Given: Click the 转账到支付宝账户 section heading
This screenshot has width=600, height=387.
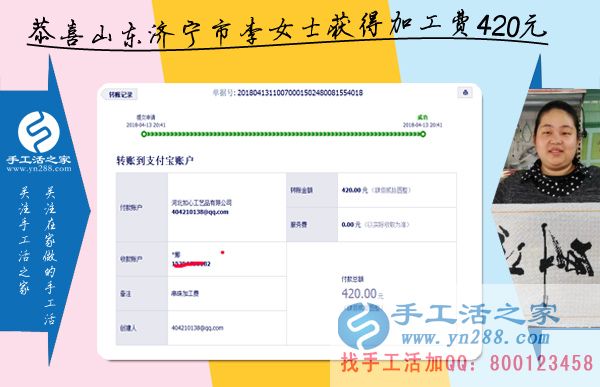Looking at the screenshot, I should point(155,161).
